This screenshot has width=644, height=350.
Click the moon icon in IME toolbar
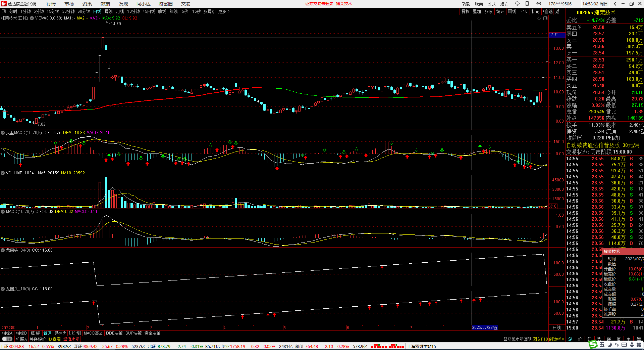click(609, 345)
